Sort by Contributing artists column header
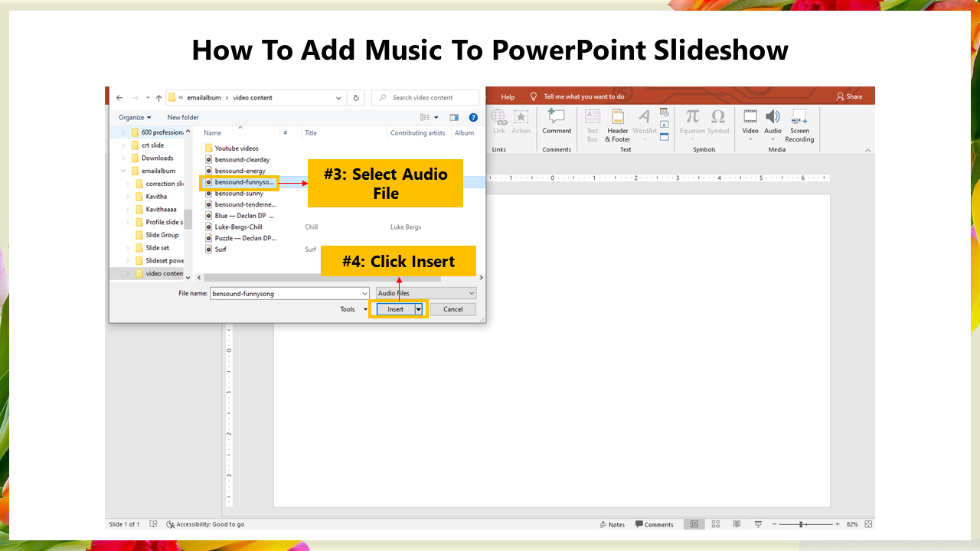 pyautogui.click(x=417, y=132)
